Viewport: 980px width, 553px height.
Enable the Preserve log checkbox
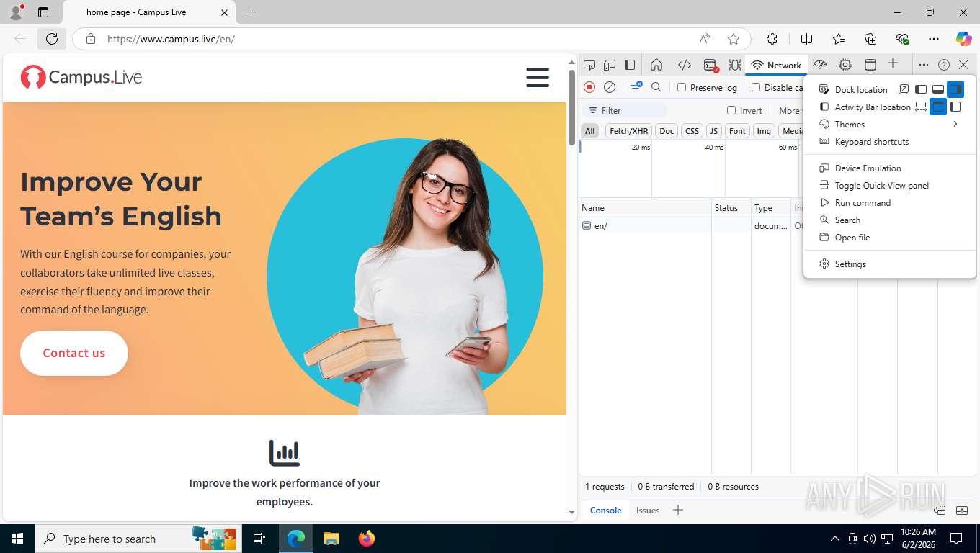(682, 87)
